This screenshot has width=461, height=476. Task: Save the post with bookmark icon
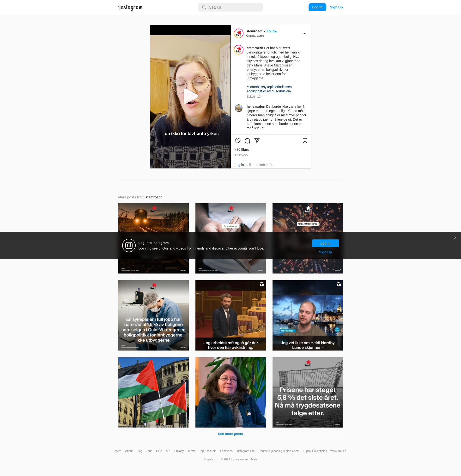[x=305, y=141]
